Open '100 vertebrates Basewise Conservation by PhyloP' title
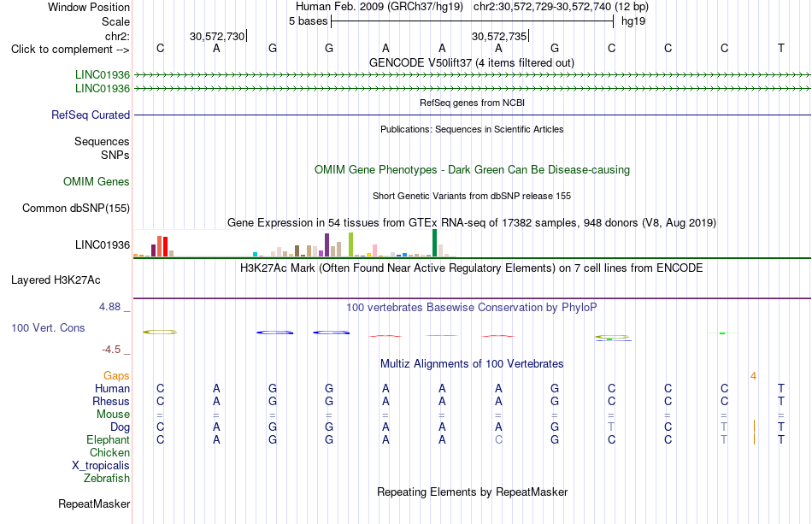 coord(472,307)
